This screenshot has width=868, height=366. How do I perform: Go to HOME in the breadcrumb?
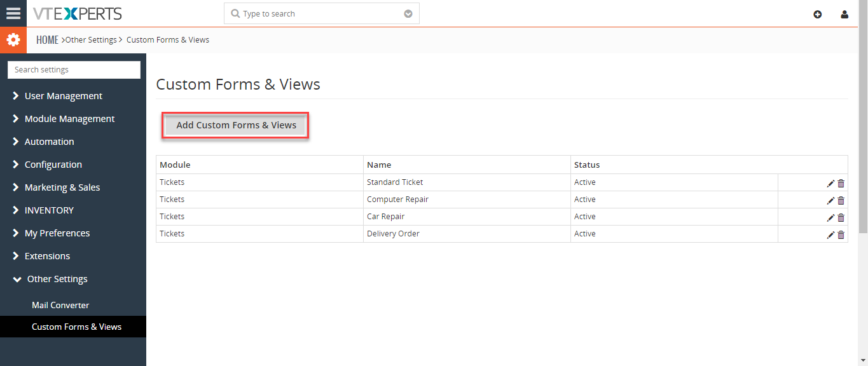47,40
